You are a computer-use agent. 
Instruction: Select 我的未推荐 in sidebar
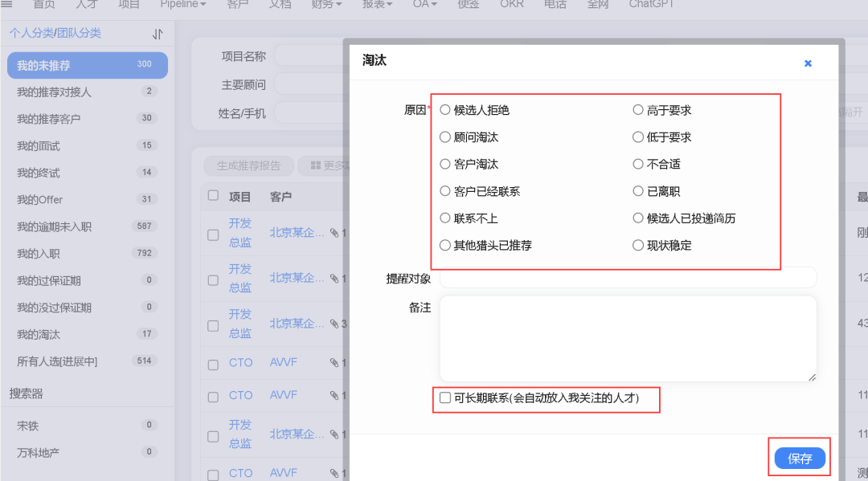click(88, 65)
